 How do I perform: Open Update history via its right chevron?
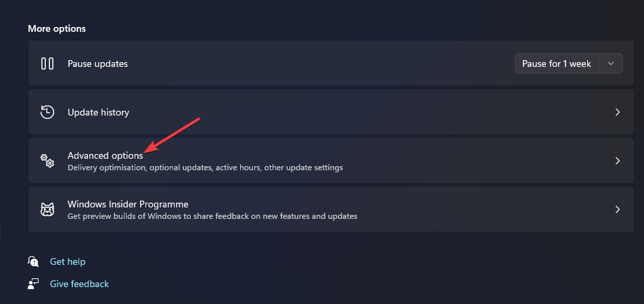(617, 112)
